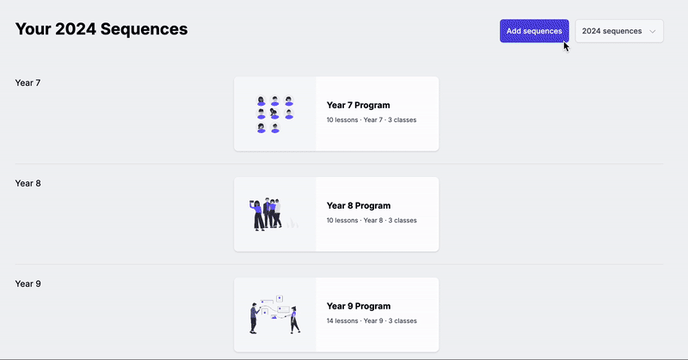Select the Year 8 group selfie illustration
This screenshot has width=688, height=360.
coord(274,214)
